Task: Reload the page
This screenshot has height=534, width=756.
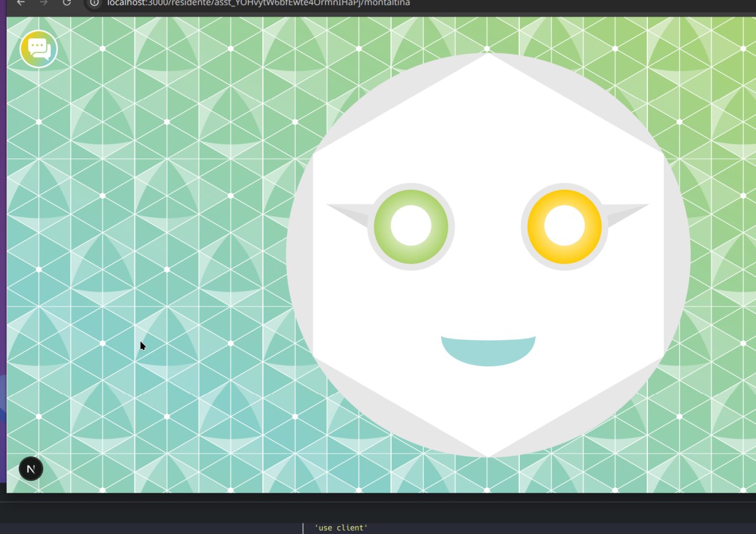Action: tap(67, 3)
